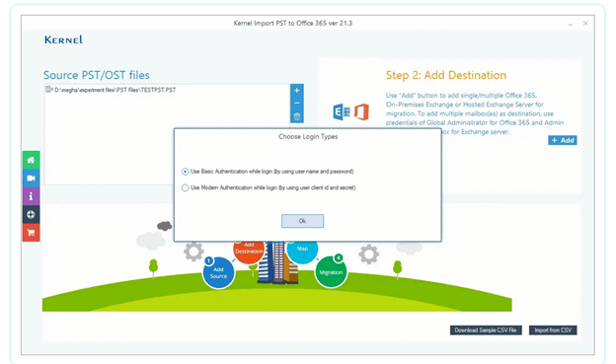Image resolution: width=616 pixels, height=364 pixels.
Task: Click the Kernel logo
Action: point(63,39)
